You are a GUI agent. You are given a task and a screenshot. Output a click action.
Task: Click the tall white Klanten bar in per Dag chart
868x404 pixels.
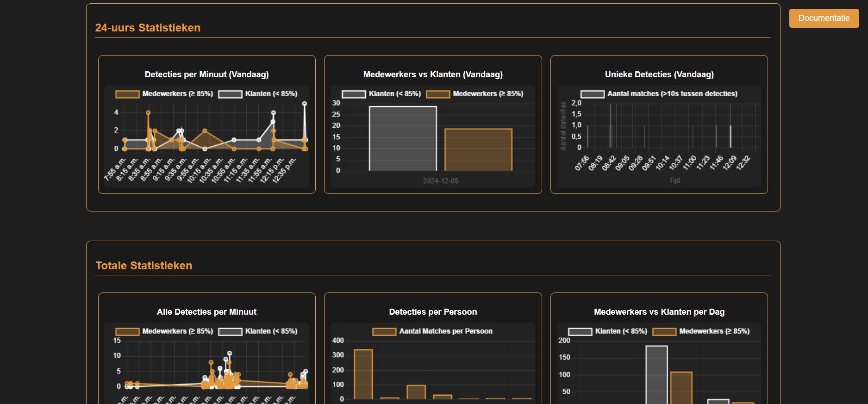click(656, 375)
